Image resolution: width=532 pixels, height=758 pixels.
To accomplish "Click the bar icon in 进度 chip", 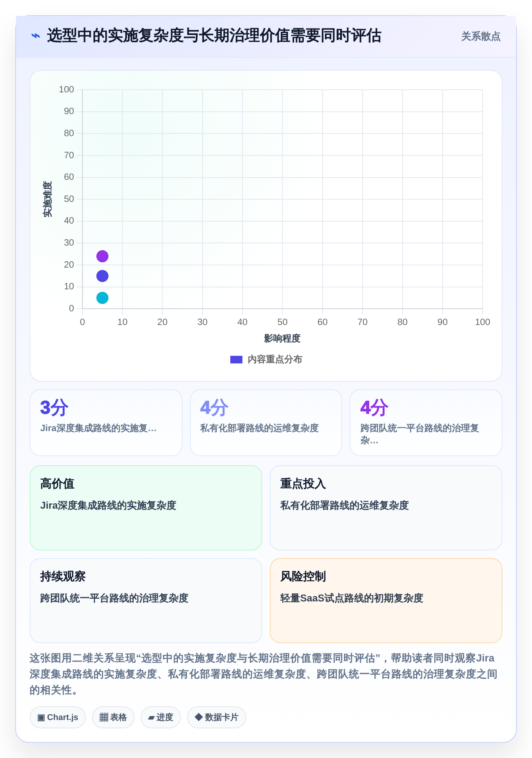I will coord(151,718).
